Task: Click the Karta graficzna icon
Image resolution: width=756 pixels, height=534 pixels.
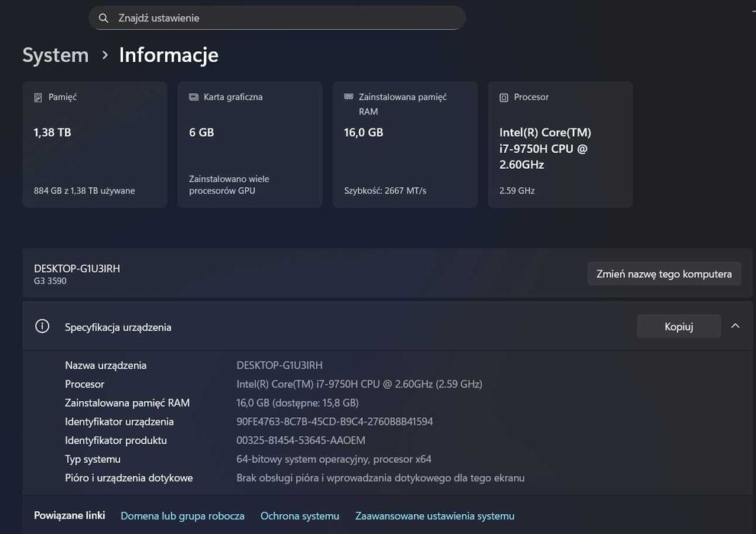Action: (x=194, y=97)
